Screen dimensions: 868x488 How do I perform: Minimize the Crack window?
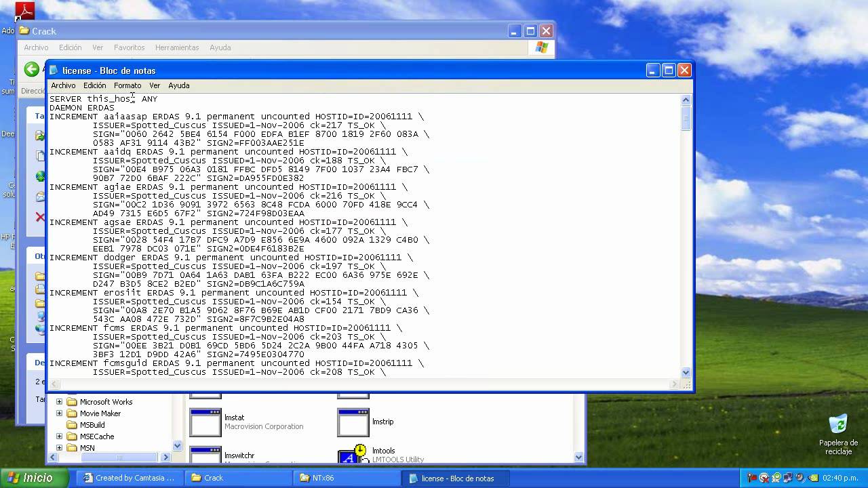coord(516,31)
